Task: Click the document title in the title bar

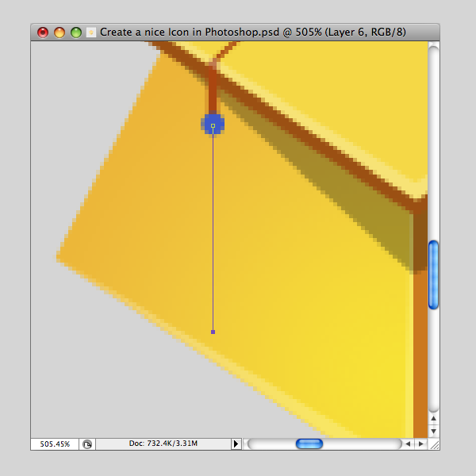Action: coord(253,33)
